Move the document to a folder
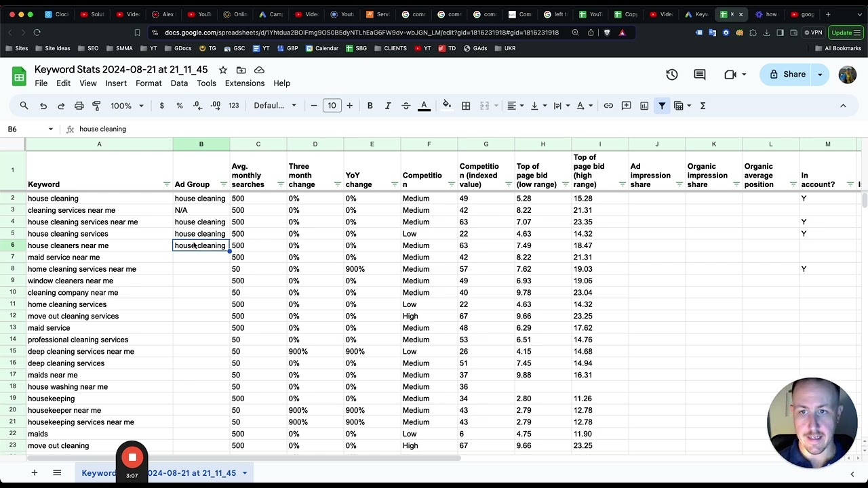 click(241, 70)
